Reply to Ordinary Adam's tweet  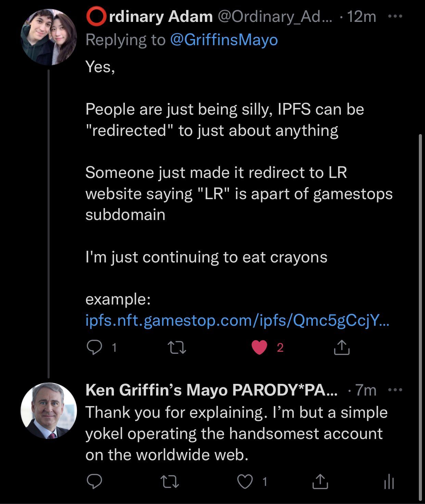pos(94,347)
